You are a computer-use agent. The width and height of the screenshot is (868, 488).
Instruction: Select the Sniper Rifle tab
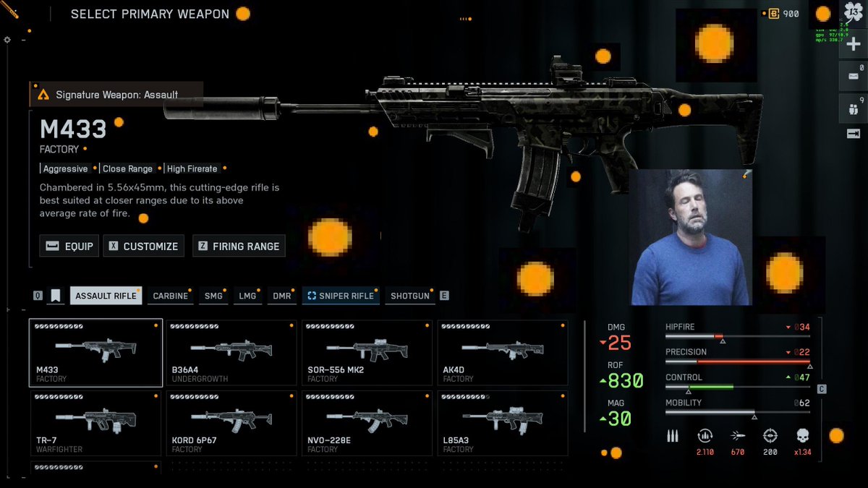tap(341, 296)
